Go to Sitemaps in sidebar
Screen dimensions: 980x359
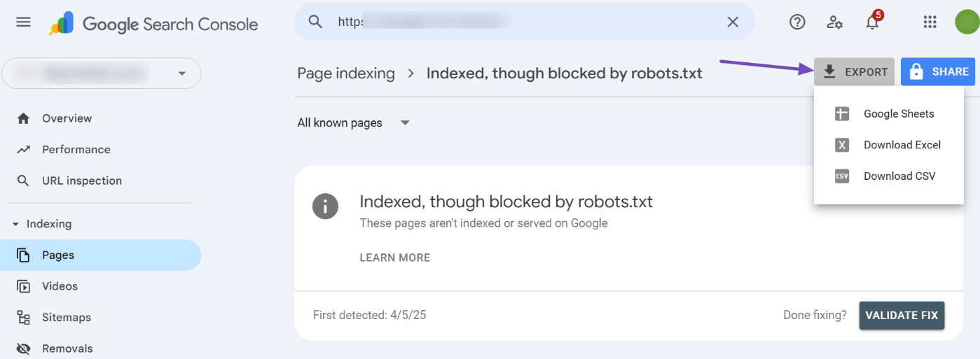(66, 318)
